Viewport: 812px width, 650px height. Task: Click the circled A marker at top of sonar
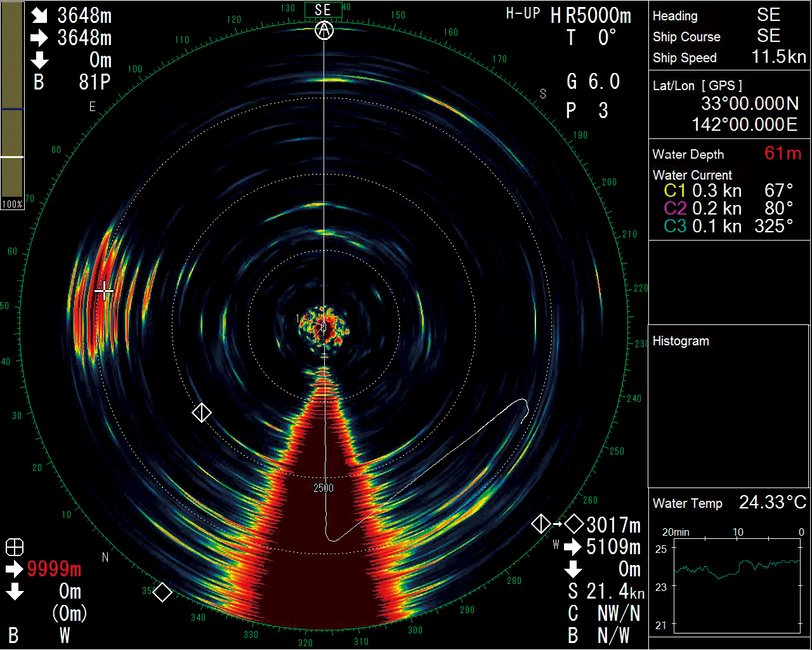(324, 30)
